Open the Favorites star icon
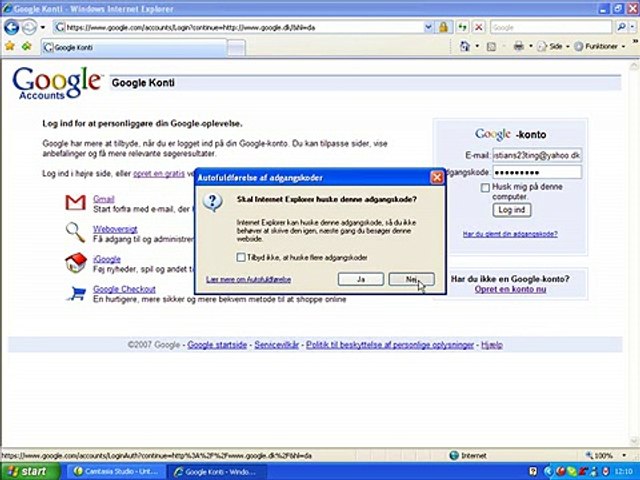The width and height of the screenshot is (640, 480). 10,46
